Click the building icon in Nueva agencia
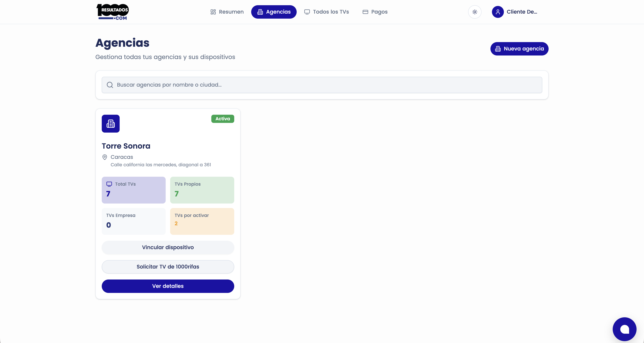Viewport: 644px width, 343px height. (498, 49)
